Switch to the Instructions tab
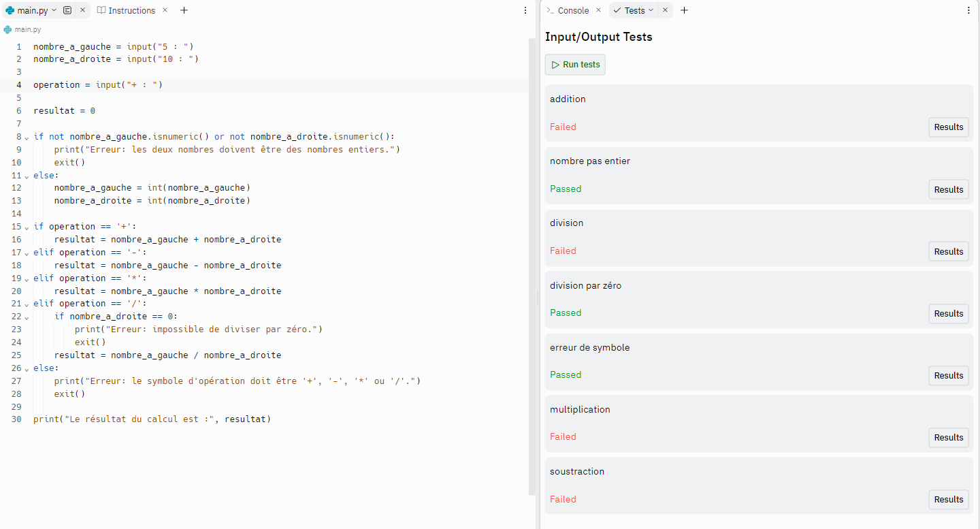The width and height of the screenshot is (980, 529). coord(131,10)
